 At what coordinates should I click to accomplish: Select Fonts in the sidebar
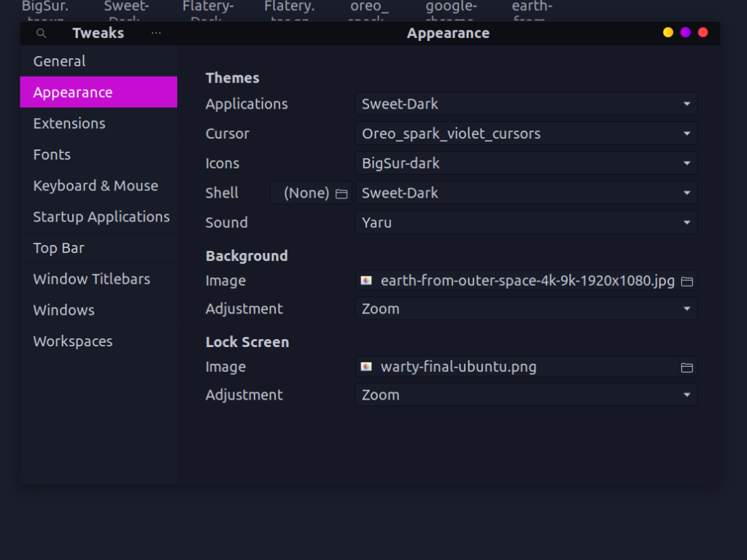pyautogui.click(x=98, y=155)
